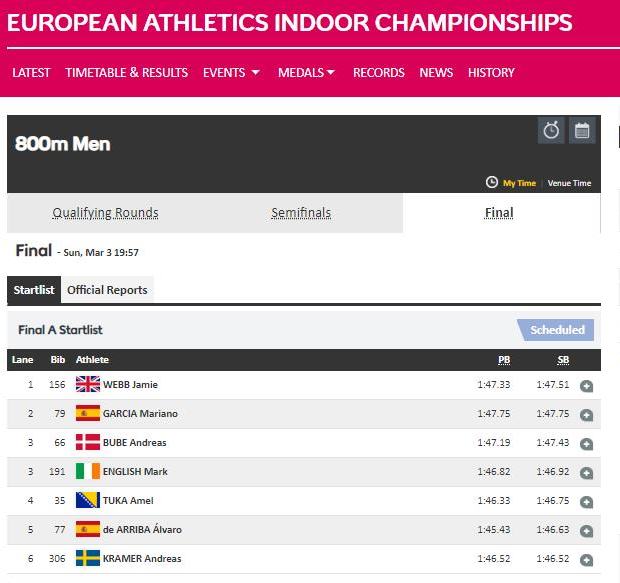Click the Scheduled status badge
The width and height of the screenshot is (620, 583).
pos(556,330)
